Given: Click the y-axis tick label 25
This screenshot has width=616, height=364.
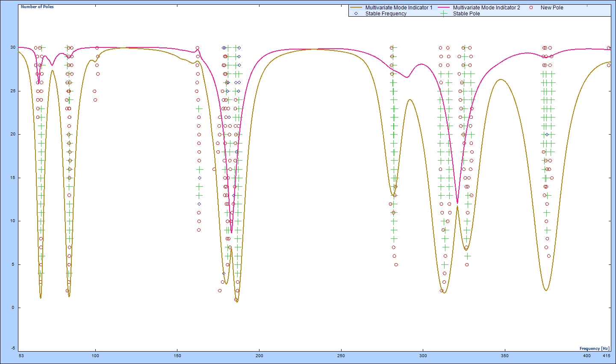Looking at the screenshot, I should point(13,91).
